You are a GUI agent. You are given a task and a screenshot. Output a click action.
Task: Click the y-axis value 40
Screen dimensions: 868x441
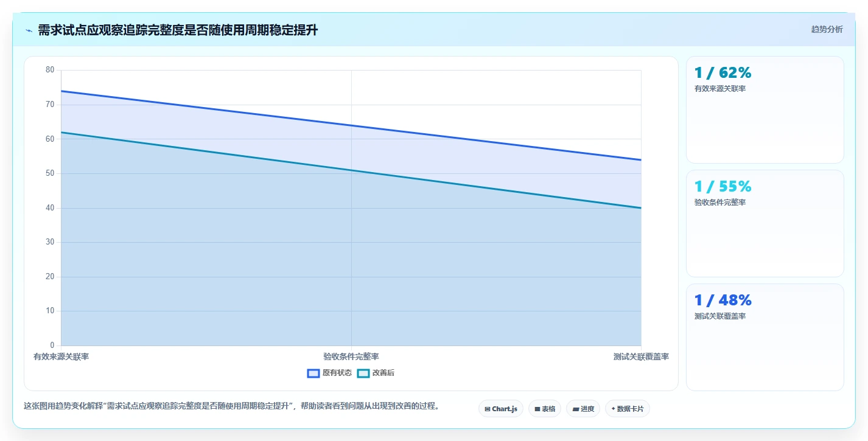50,208
